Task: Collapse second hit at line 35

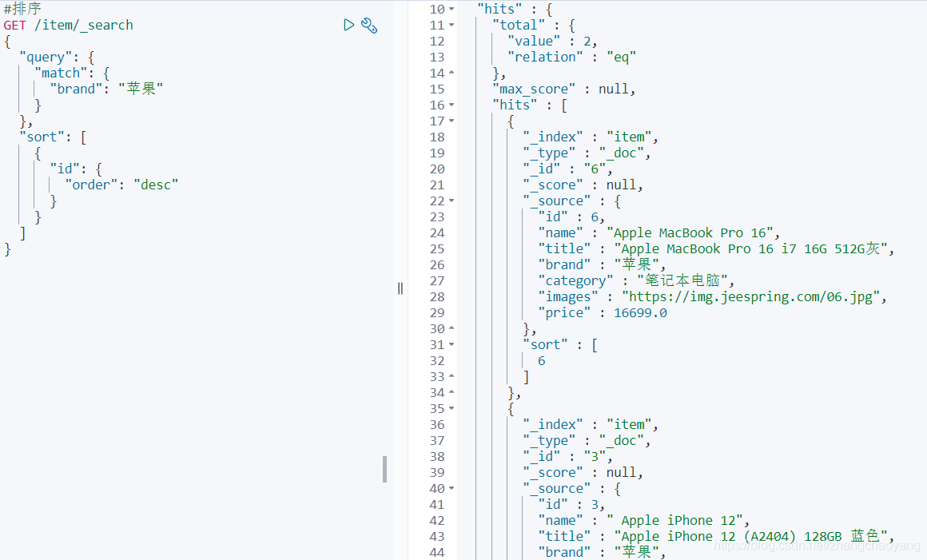Action: [x=452, y=408]
